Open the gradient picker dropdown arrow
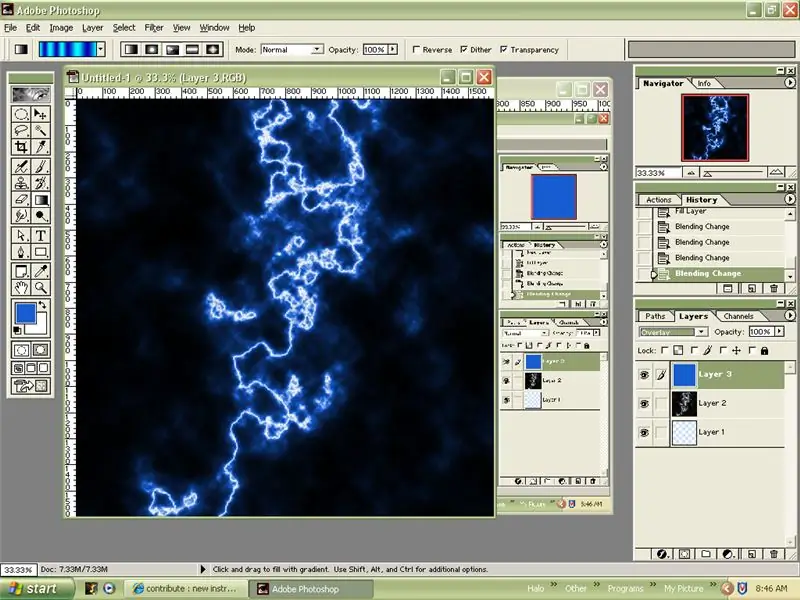The width and height of the screenshot is (800, 600). pyautogui.click(x=101, y=49)
